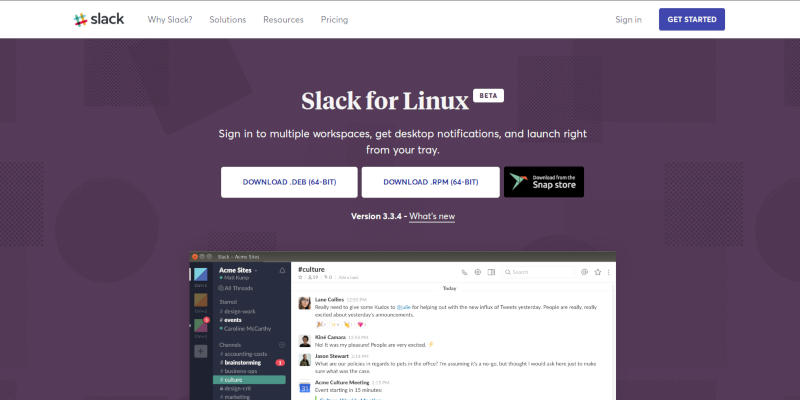Click the Search field in app preview
The width and height of the screenshot is (800, 400).
click(538, 272)
